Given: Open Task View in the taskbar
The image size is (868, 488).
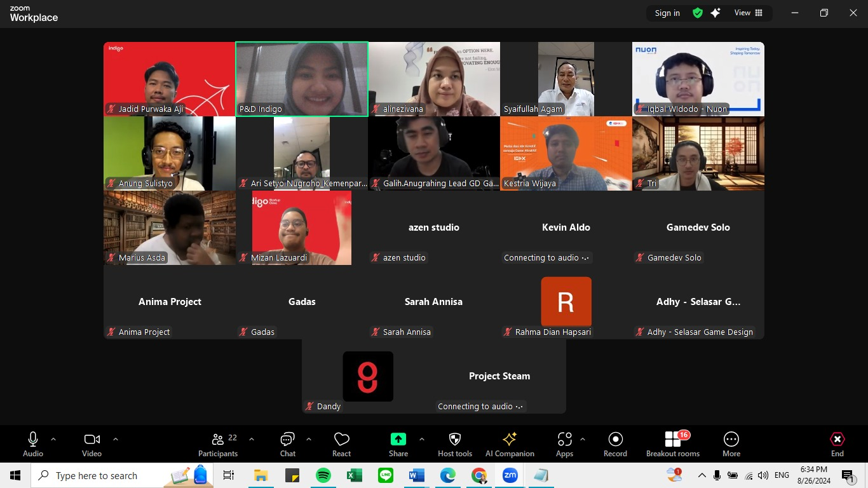Looking at the screenshot, I should pyautogui.click(x=229, y=475).
